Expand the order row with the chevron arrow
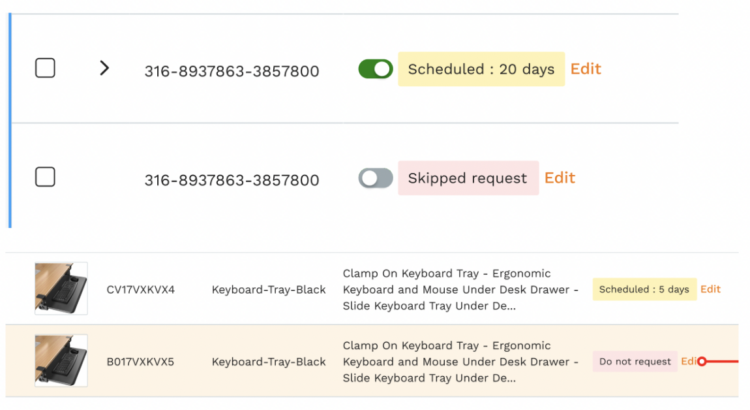 104,68
